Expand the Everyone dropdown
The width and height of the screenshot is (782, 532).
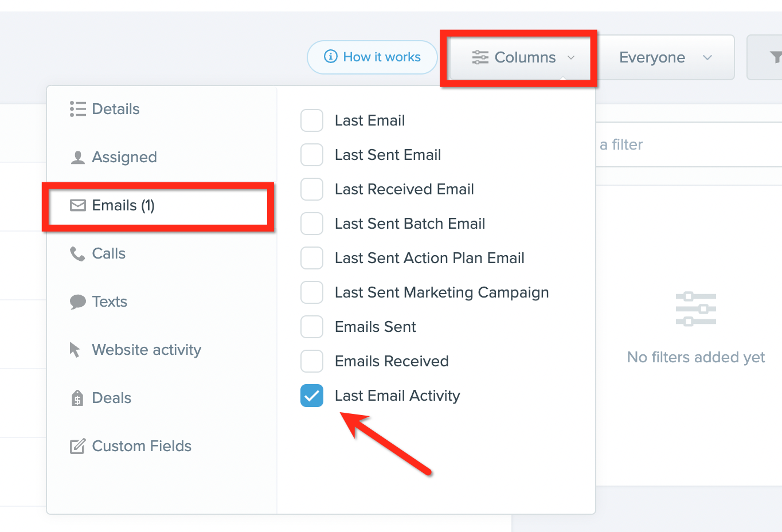point(665,57)
